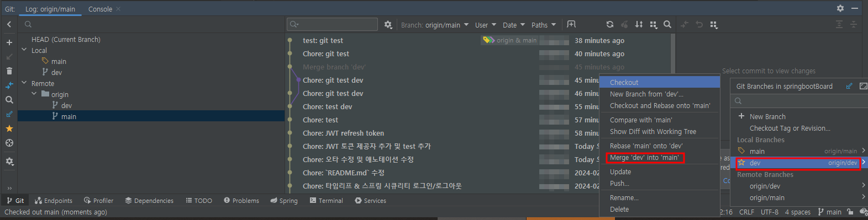This screenshot has width=868, height=220.
Task: Click the Git Branches popup search field
Action: click(799, 101)
